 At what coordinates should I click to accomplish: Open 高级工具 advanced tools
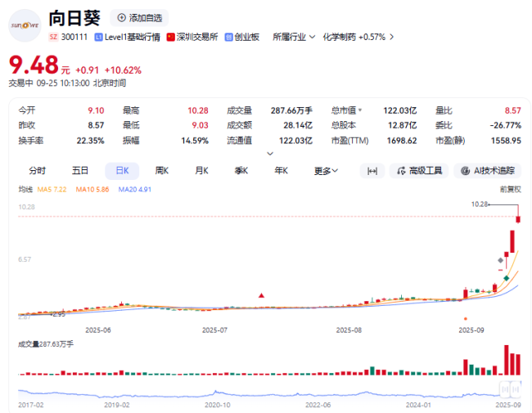pyautogui.click(x=419, y=171)
